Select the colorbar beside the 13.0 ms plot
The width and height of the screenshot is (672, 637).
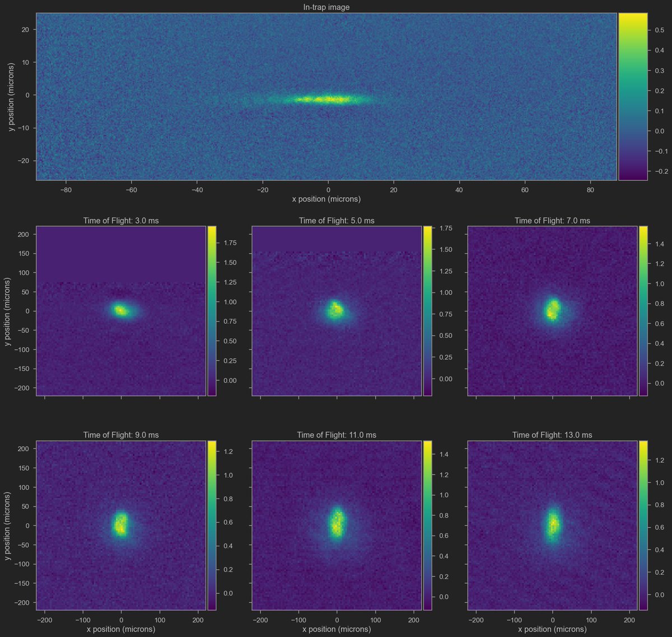coord(643,526)
